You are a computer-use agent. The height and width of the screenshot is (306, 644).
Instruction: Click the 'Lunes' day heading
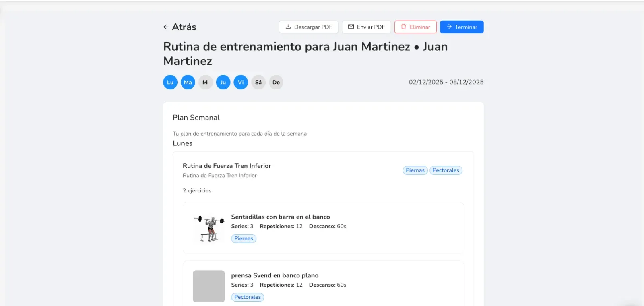click(x=183, y=143)
